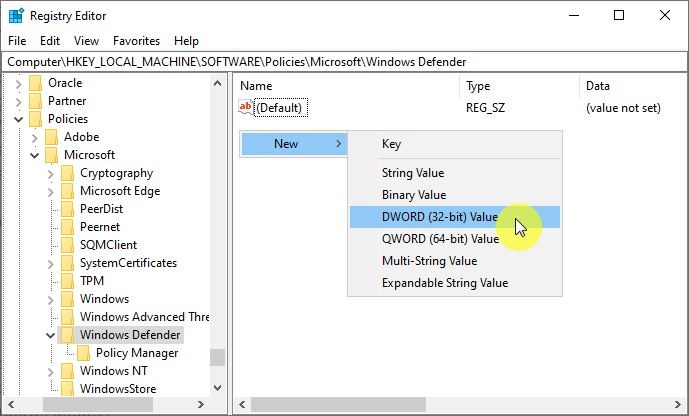This screenshot has width=689, height=416.
Task: Expand the Partner tree node
Action: point(18,102)
